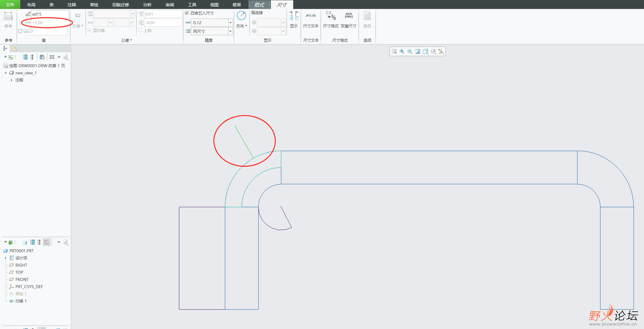This screenshot has width=644, height=329.
Task: Click the 选项 options document icon
Action: [367, 16]
